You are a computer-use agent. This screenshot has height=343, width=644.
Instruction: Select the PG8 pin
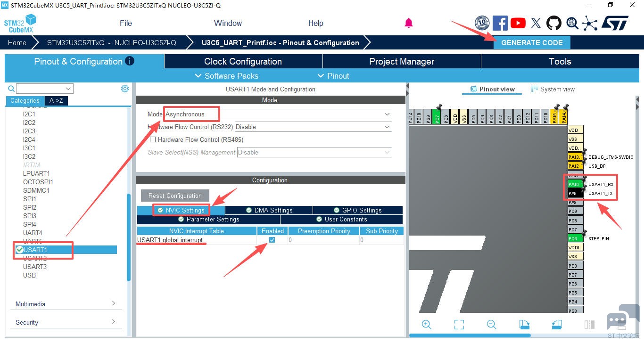pos(576,266)
